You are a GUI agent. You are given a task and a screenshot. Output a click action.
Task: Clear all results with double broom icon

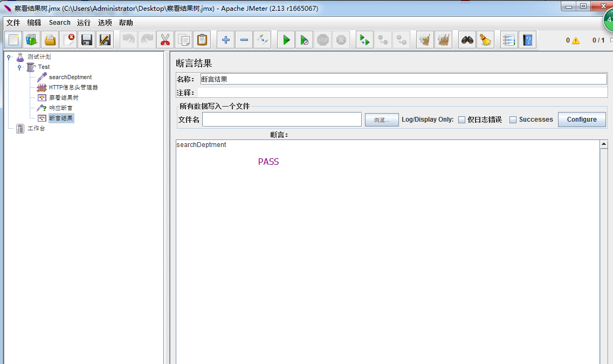pyautogui.click(x=443, y=40)
